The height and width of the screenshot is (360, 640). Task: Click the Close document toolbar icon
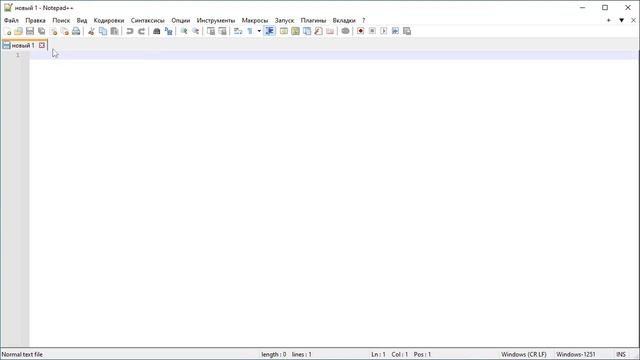[53, 31]
